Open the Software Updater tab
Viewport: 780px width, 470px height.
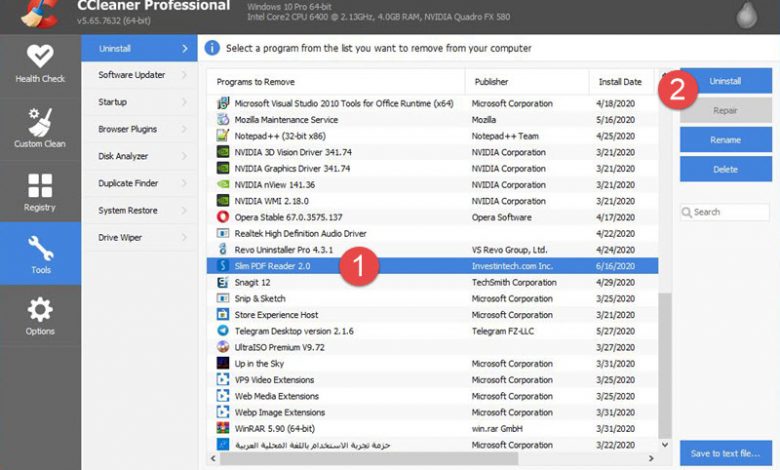tap(139, 75)
